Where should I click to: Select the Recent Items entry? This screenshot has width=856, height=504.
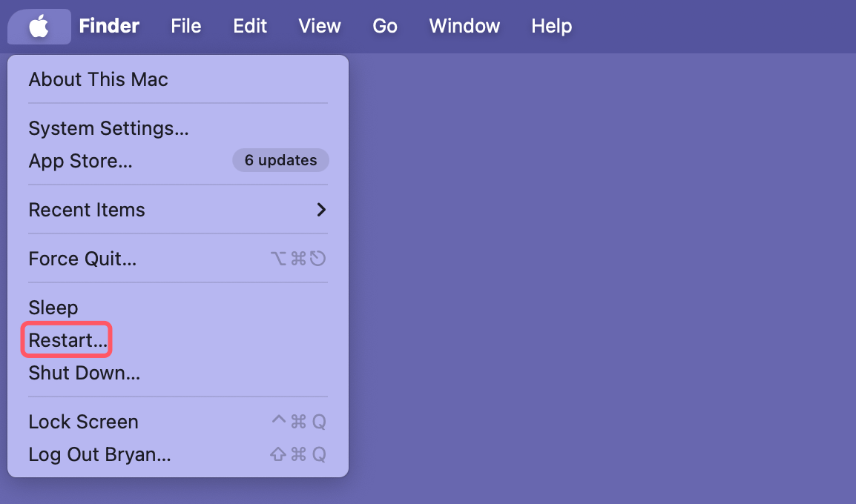87,210
